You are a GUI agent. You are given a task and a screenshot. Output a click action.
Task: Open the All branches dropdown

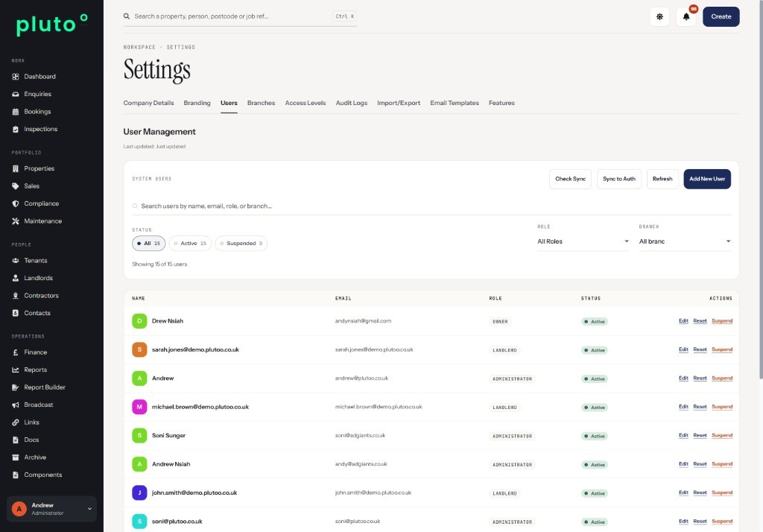point(685,241)
